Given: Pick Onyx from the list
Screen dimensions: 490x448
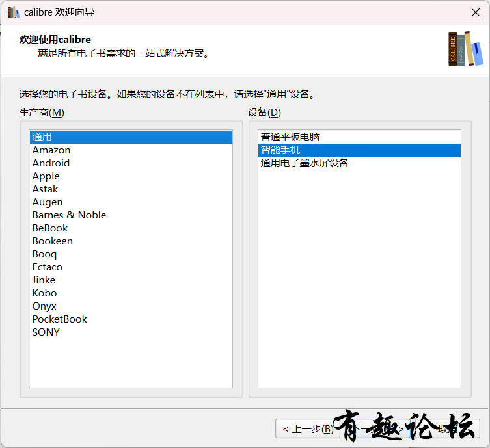Looking at the screenshot, I should coord(131,306).
